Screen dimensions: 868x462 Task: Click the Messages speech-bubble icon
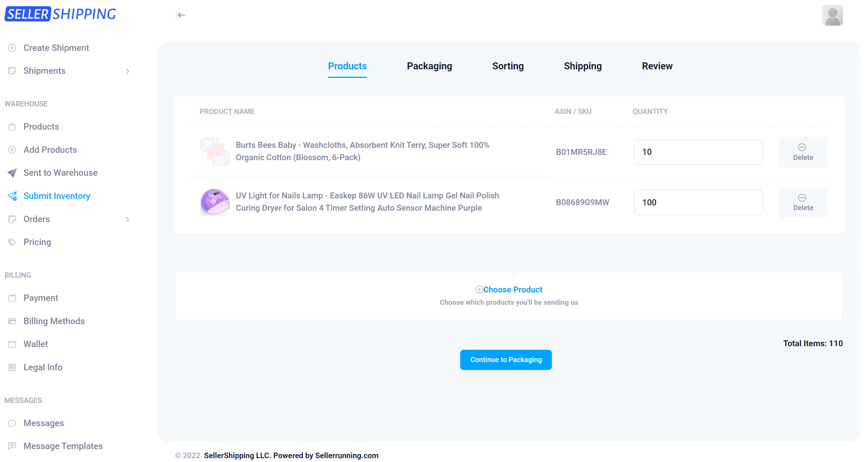click(12, 423)
